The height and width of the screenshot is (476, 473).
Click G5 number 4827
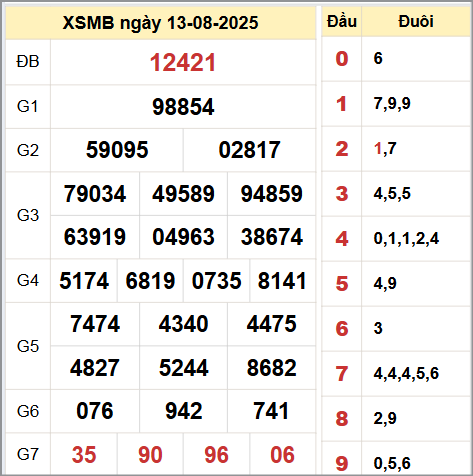pyautogui.click(x=95, y=368)
